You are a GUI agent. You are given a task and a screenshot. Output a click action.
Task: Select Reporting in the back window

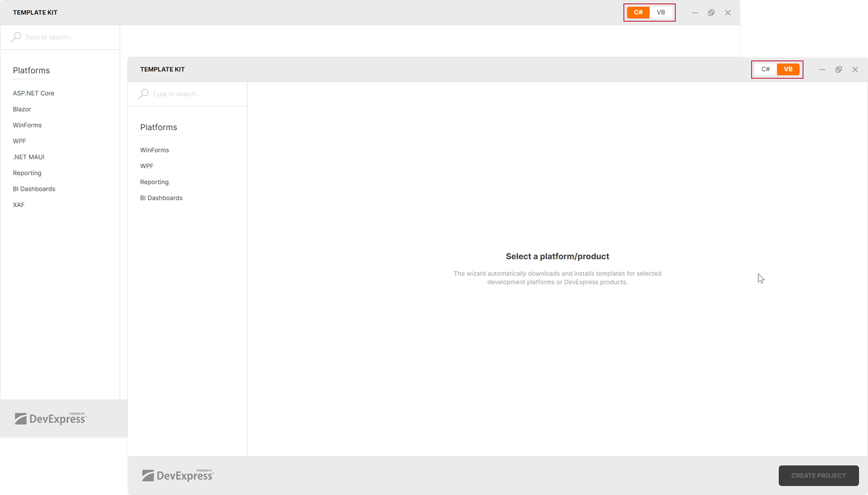point(27,173)
